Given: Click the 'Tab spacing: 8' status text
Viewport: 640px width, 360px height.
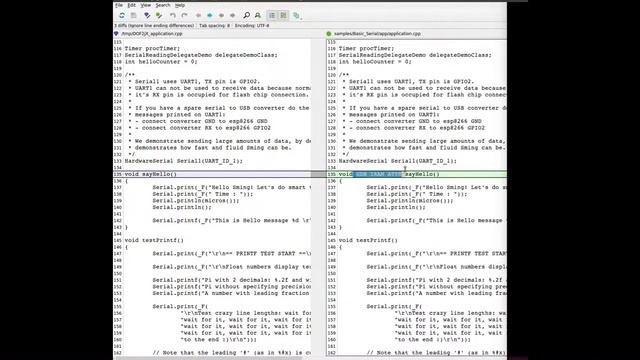Looking at the screenshot, I should click(x=215, y=26).
